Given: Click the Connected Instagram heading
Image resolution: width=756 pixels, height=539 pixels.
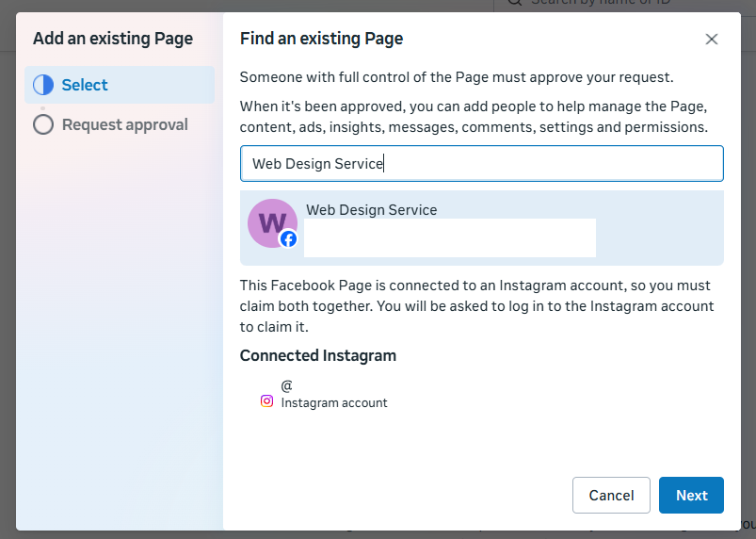Looking at the screenshot, I should pos(317,355).
